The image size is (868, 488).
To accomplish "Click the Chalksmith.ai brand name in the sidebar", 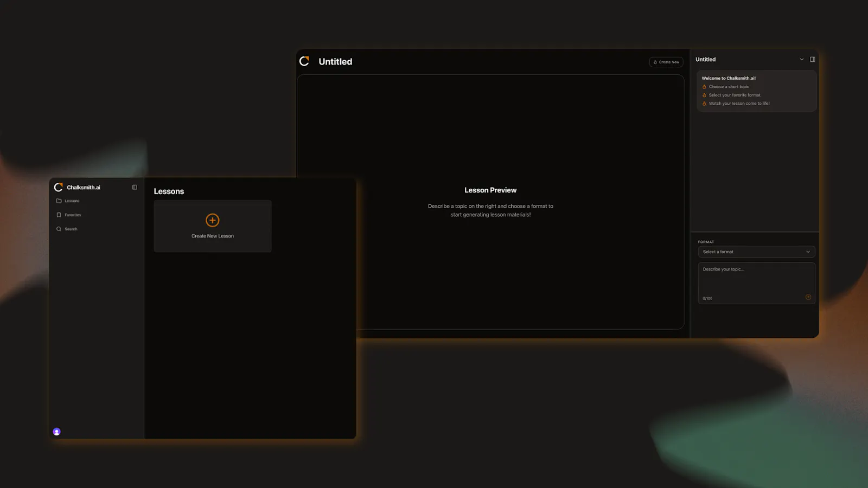I will click(x=84, y=188).
